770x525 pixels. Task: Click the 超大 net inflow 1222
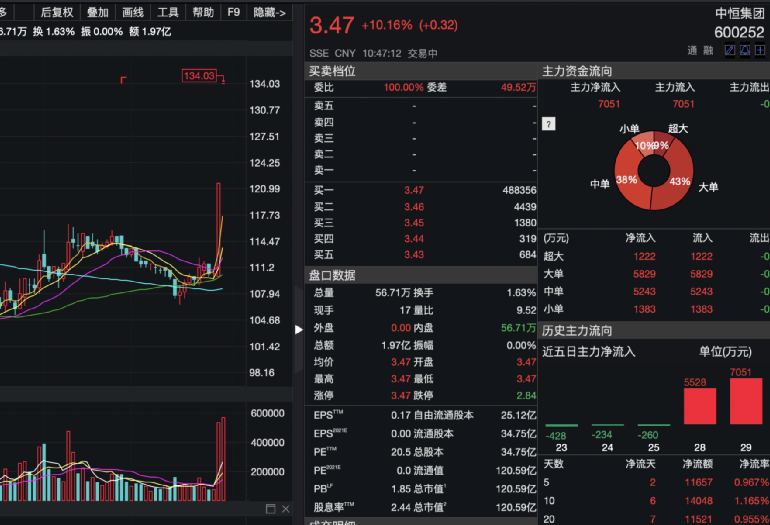click(644, 256)
